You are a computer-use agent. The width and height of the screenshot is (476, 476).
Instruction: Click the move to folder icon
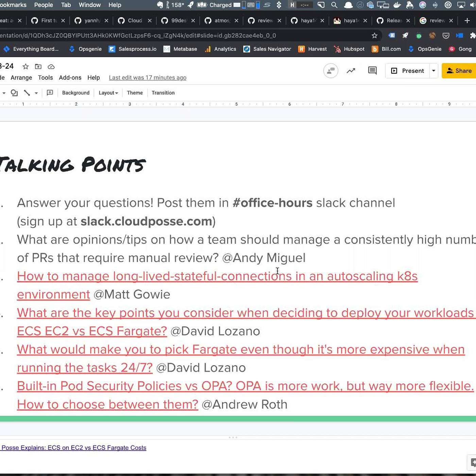[x=38, y=67]
